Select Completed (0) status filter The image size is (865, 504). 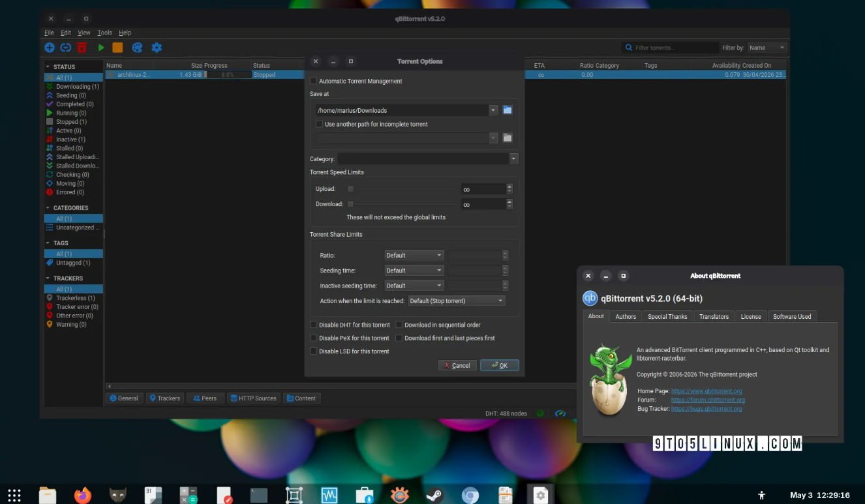pyautogui.click(x=73, y=104)
